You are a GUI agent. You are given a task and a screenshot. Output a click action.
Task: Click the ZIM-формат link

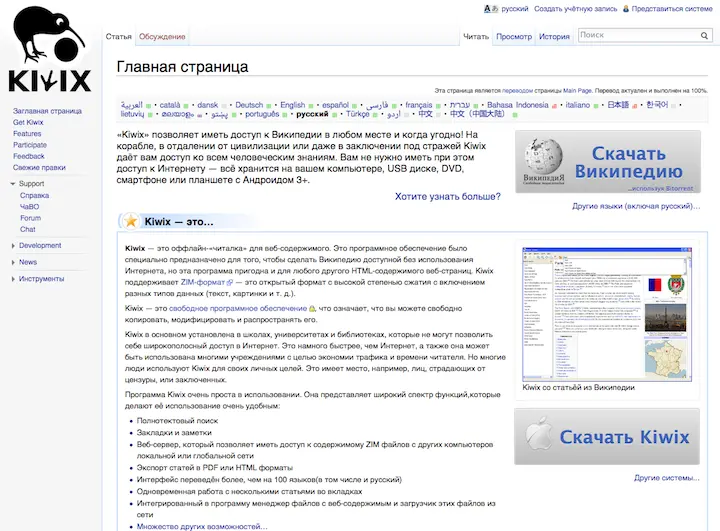[203, 282]
